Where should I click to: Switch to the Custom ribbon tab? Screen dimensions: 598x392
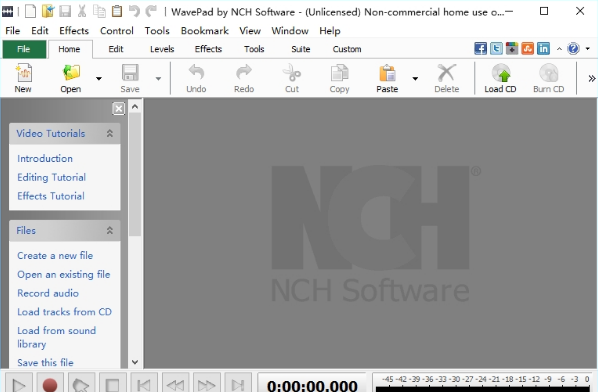pos(347,49)
